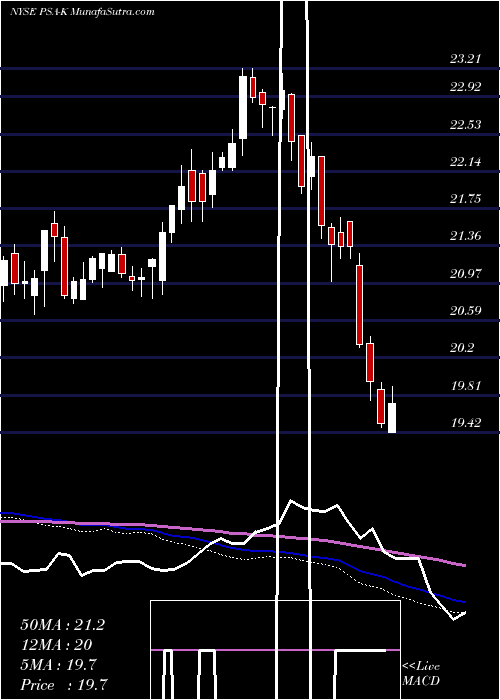Image resolution: width=500 pixels, height=700 pixels.
Task: Click the 21.36 price level label
Action: click(x=466, y=236)
